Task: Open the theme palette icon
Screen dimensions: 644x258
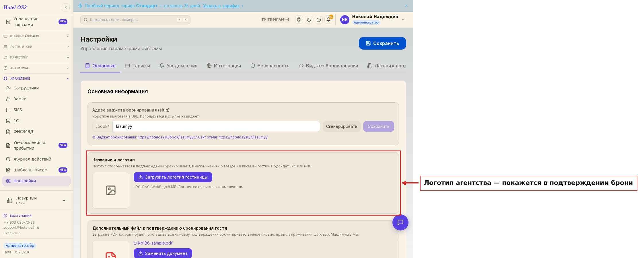Action: [x=299, y=20]
